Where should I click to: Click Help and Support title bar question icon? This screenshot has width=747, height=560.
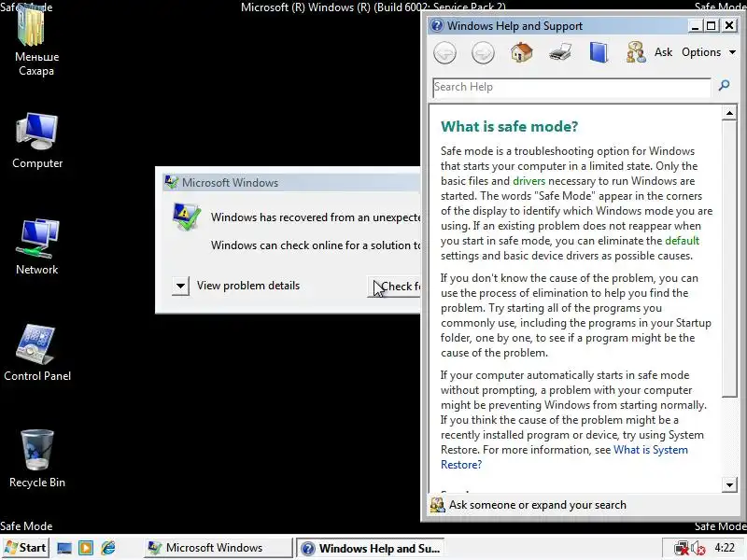[x=436, y=26]
